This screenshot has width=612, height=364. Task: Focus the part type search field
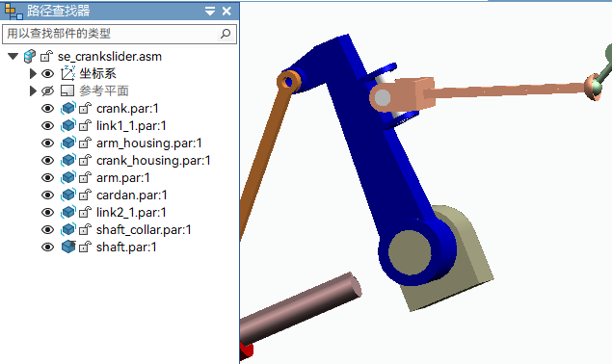111,34
